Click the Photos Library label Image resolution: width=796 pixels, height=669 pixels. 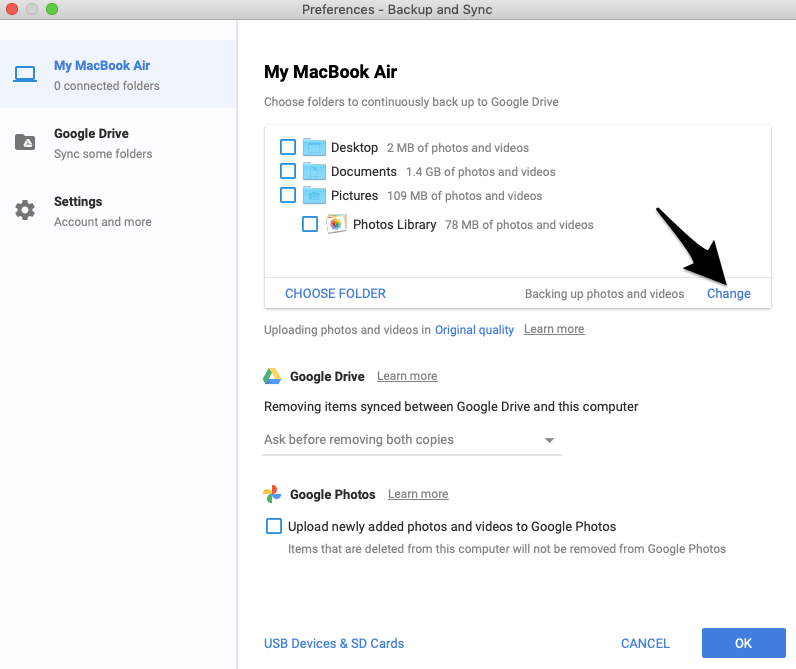point(394,224)
